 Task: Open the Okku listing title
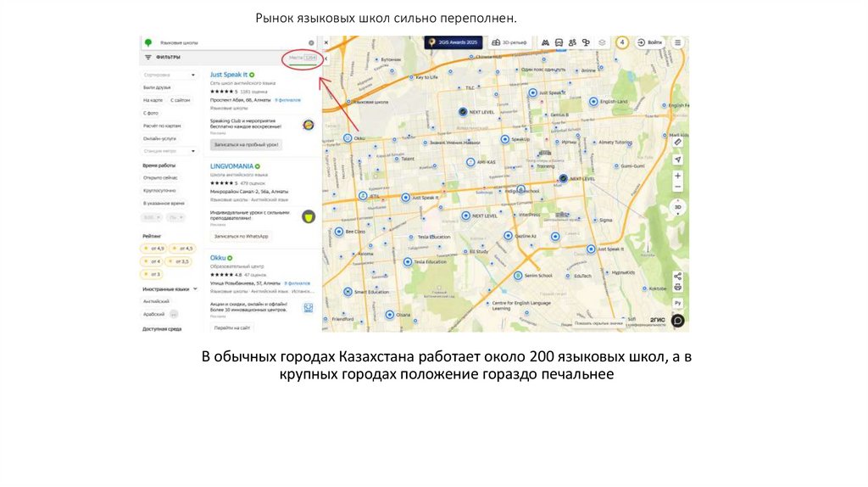(218, 258)
